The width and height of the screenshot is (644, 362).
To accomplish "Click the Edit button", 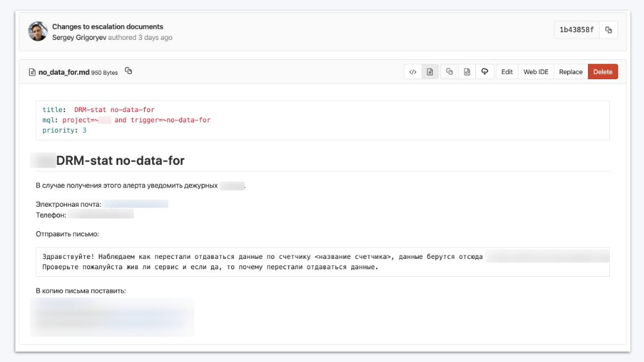I will 507,72.
